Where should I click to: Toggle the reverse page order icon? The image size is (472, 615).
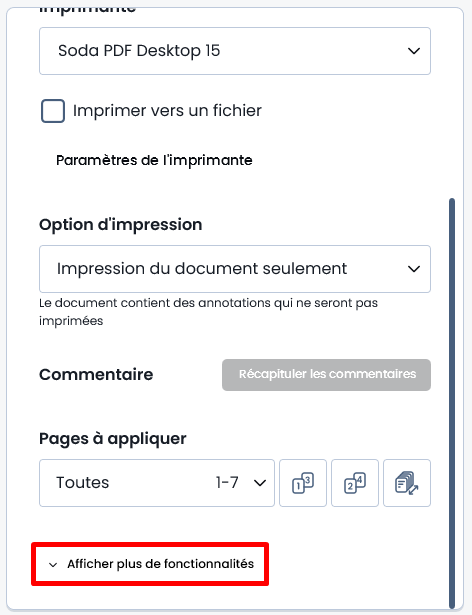click(407, 483)
